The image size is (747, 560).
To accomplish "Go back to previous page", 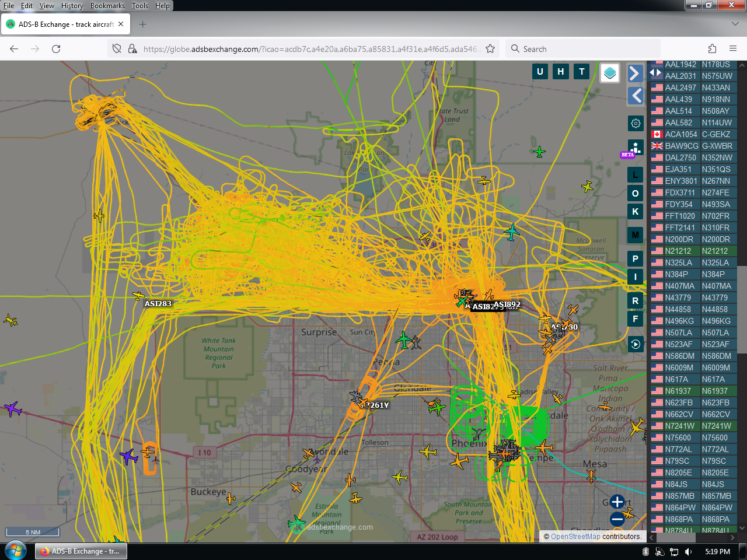I will (14, 49).
